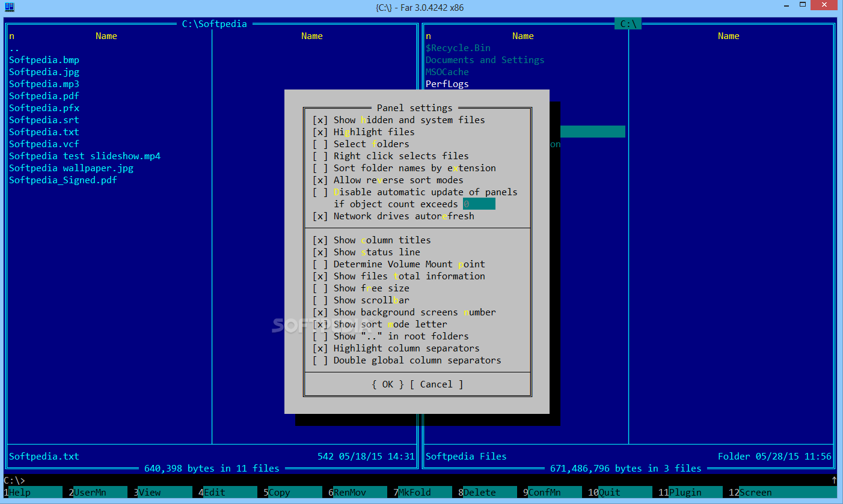The width and height of the screenshot is (843, 504).
Task: Select Documents and Settings folder
Action: click(485, 60)
